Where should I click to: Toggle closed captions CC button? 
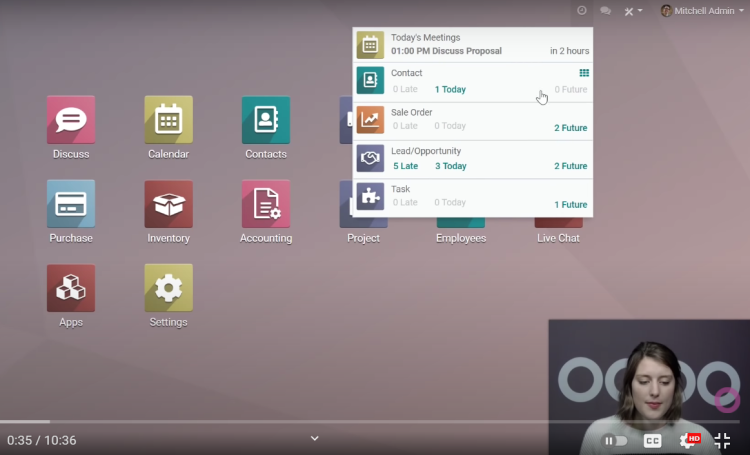pyautogui.click(x=652, y=441)
